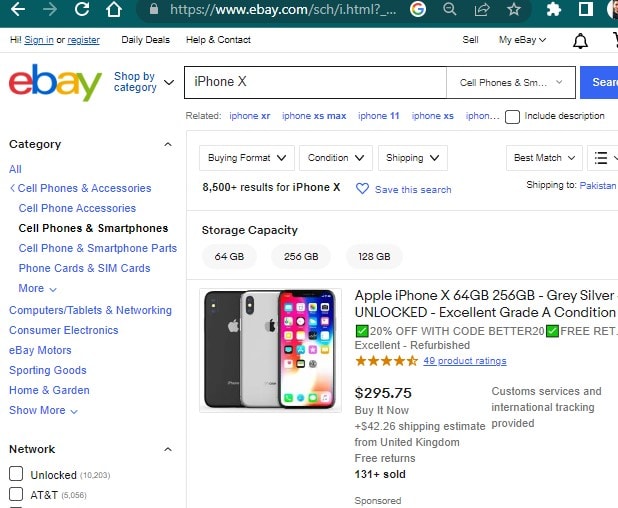Check the Unlocked network filter
618x508 pixels.
pyautogui.click(x=16, y=474)
